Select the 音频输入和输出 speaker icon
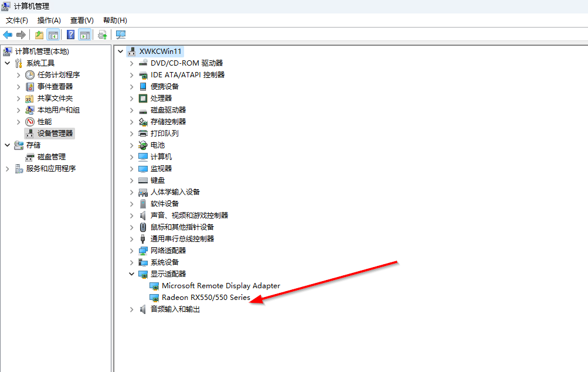 (x=143, y=309)
